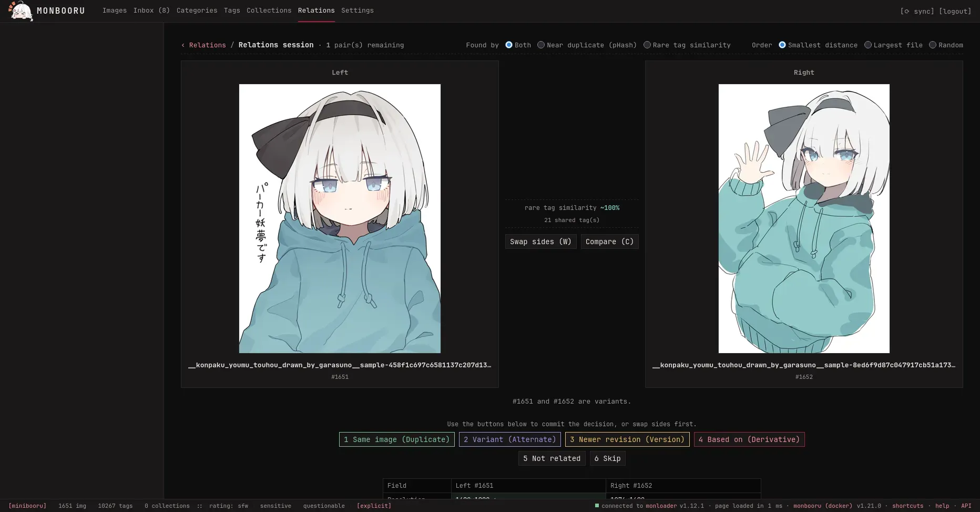
Task: Choose Smallest distance ordering
Action: 782,45
